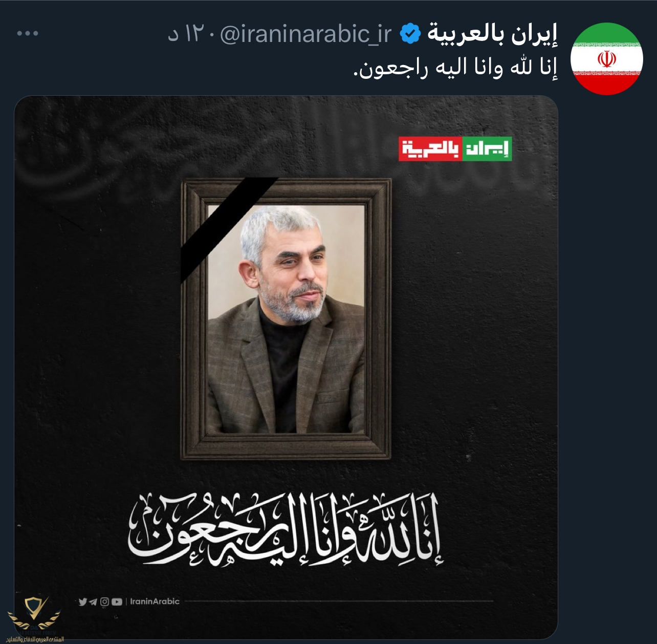Open the framed portrait photo
The height and width of the screenshot is (644, 657).
click(286, 318)
